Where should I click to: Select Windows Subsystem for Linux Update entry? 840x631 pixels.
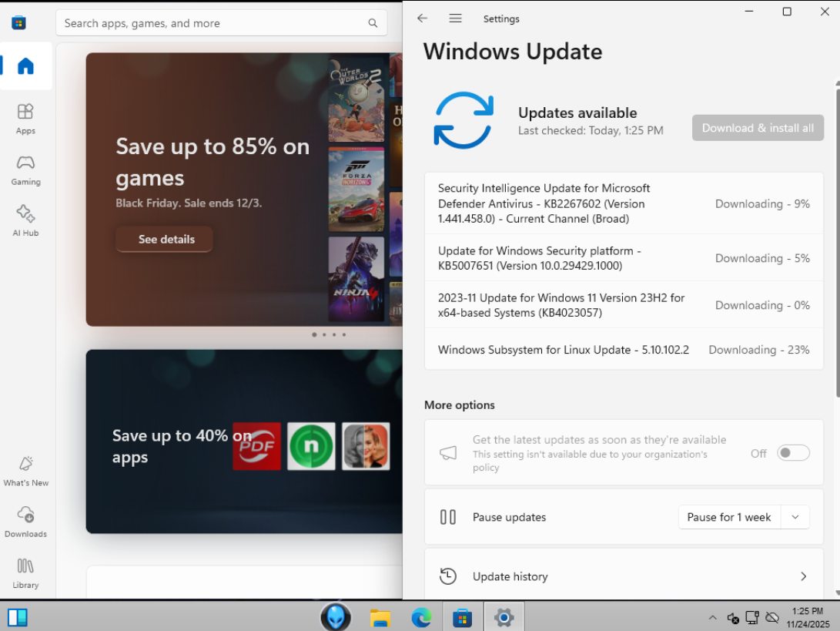tap(624, 350)
